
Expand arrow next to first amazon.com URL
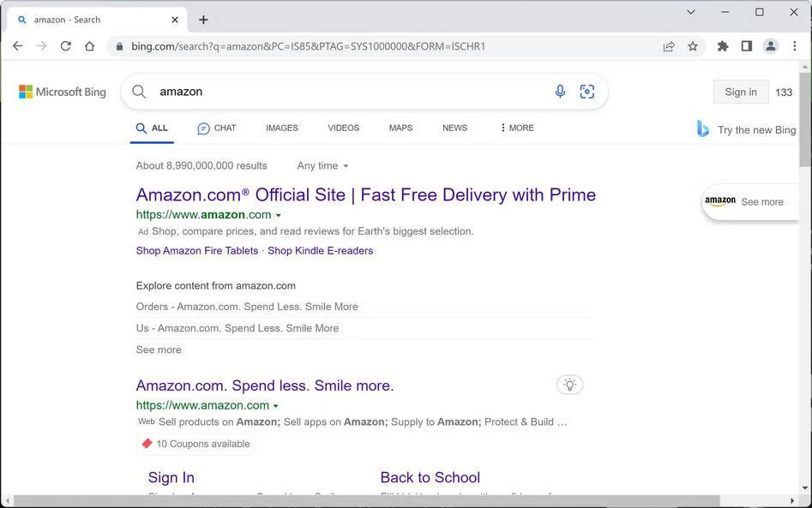[x=279, y=215]
